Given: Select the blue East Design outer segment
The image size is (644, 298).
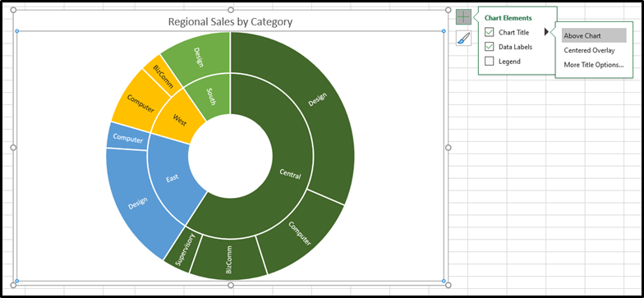Looking at the screenshot, I should (138, 204).
